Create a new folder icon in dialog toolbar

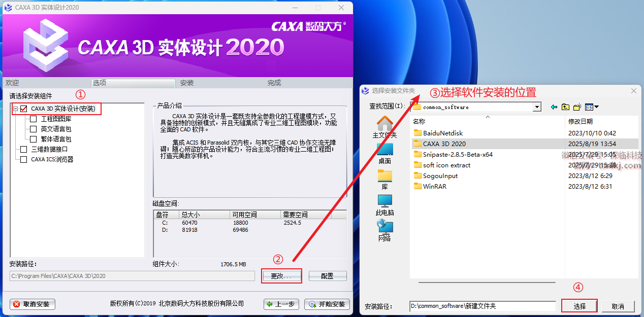point(577,107)
